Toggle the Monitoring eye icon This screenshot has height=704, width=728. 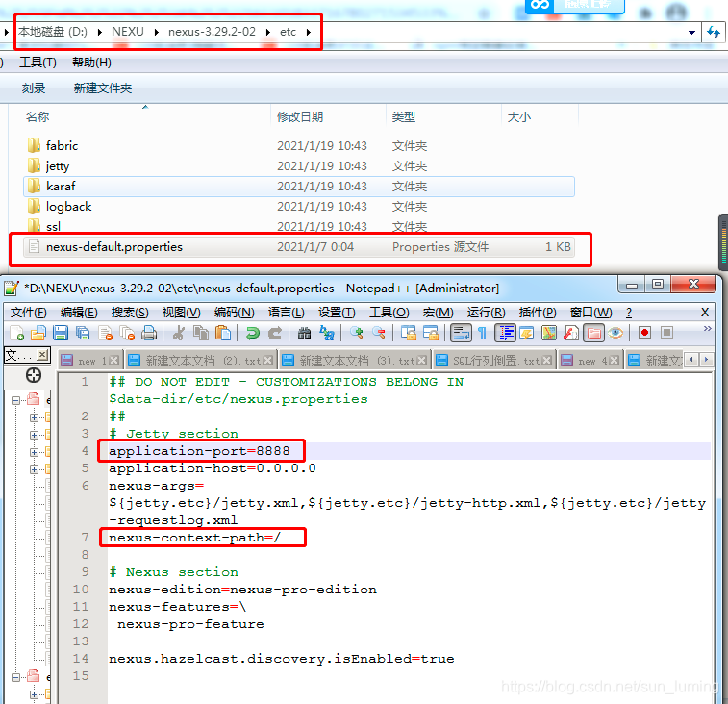coord(615,333)
